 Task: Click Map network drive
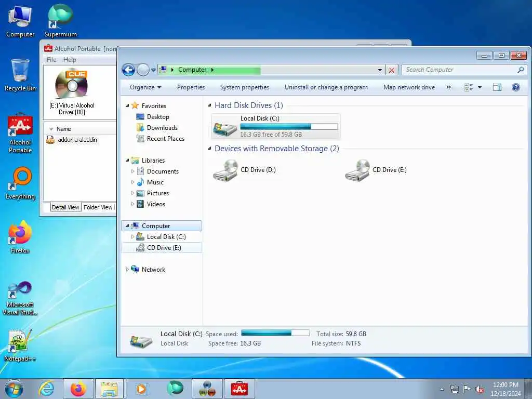[409, 87]
